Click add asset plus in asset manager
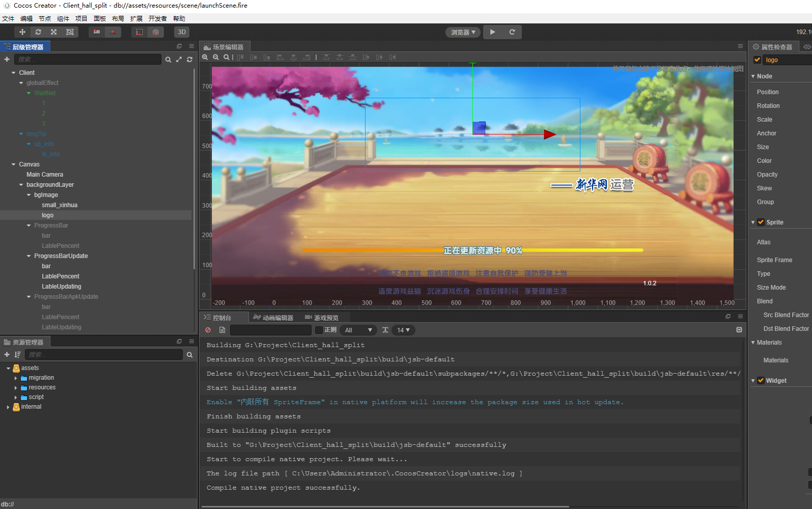Viewport: 812px width, 509px height. (x=7, y=354)
